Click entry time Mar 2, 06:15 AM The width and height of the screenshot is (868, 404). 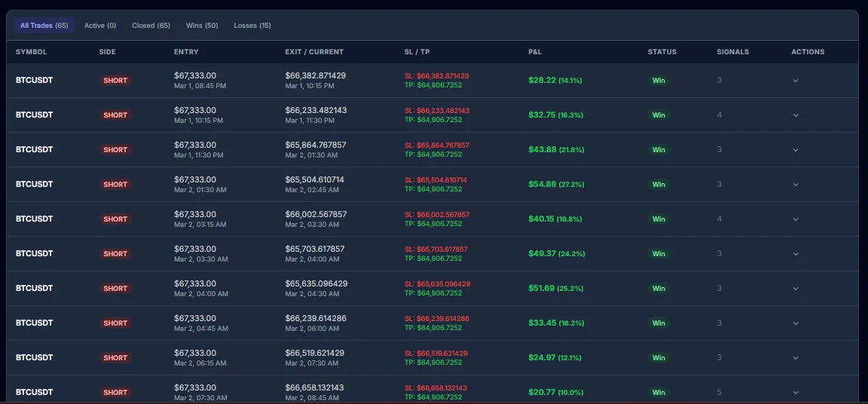point(200,363)
